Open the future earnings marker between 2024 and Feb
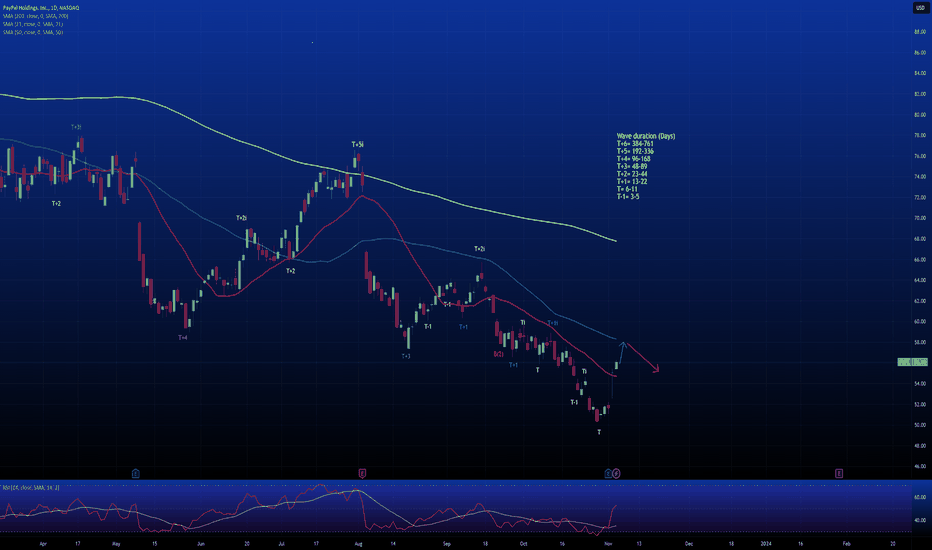This screenshot has height=550, width=932. click(839, 473)
